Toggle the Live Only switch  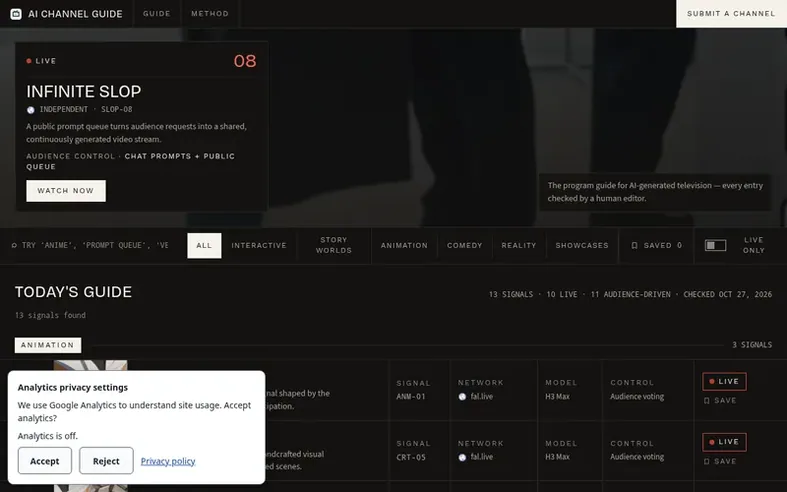tap(715, 245)
